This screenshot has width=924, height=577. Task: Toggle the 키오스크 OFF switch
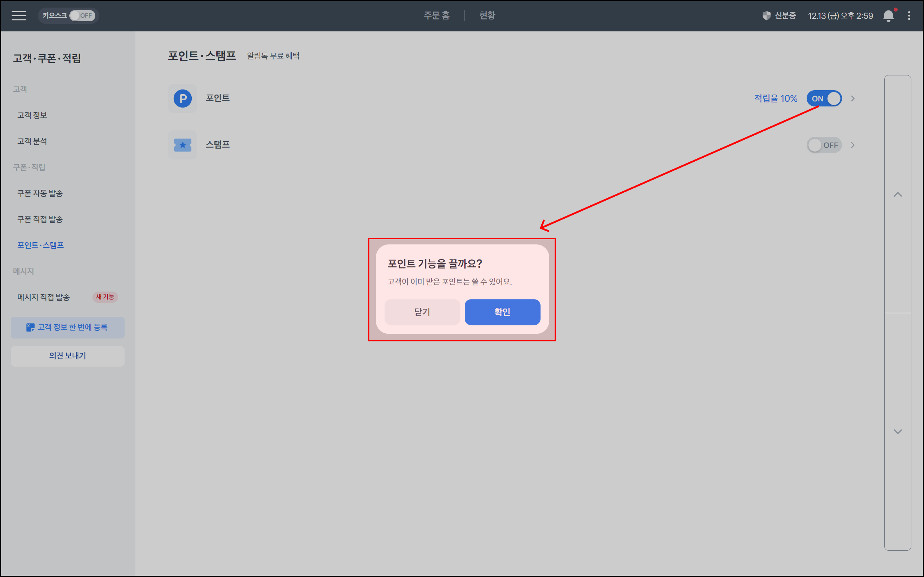click(x=82, y=16)
